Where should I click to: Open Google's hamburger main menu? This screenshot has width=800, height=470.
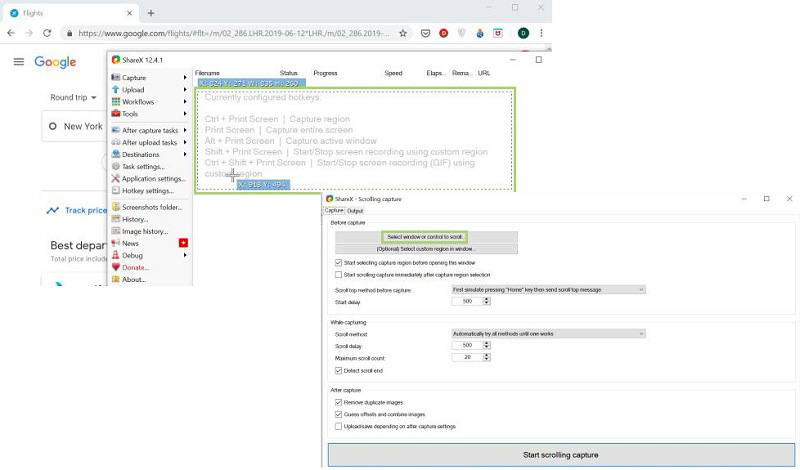click(18, 62)
